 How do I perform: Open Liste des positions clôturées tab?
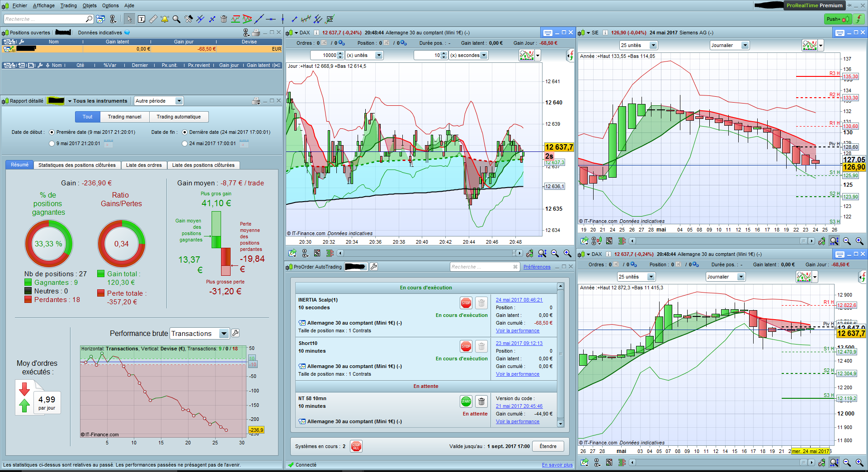[203, 165]
